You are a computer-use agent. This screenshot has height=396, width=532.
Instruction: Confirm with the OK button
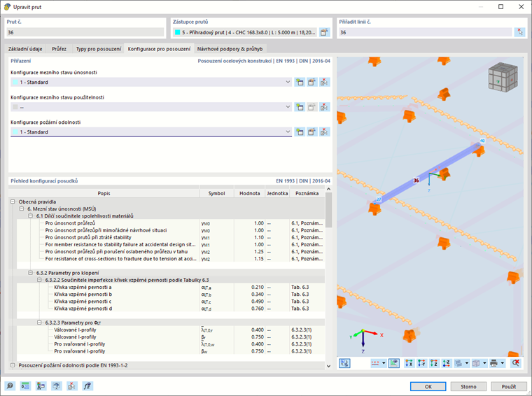tap(428, 386)
